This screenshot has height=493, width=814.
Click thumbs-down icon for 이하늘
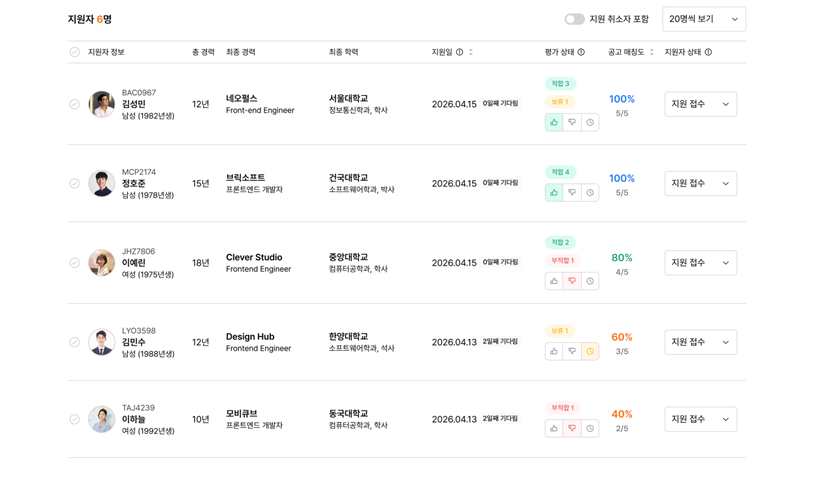click(x=572, y=428)
